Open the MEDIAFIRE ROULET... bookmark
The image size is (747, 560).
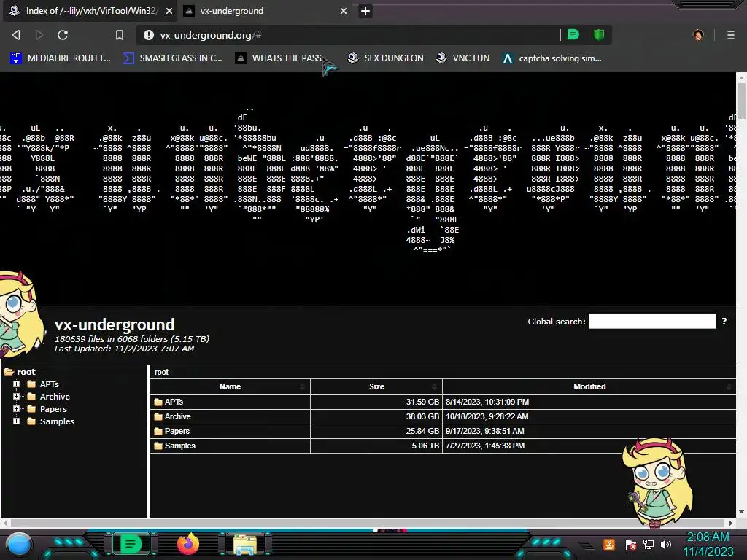(x=61, y=58)
